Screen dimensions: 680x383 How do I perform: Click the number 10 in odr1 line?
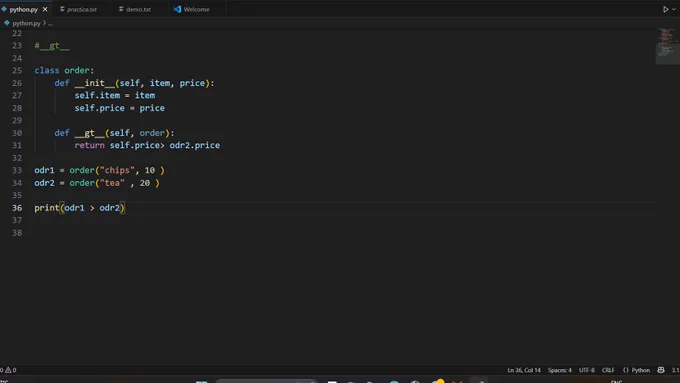tap(150, 170)
